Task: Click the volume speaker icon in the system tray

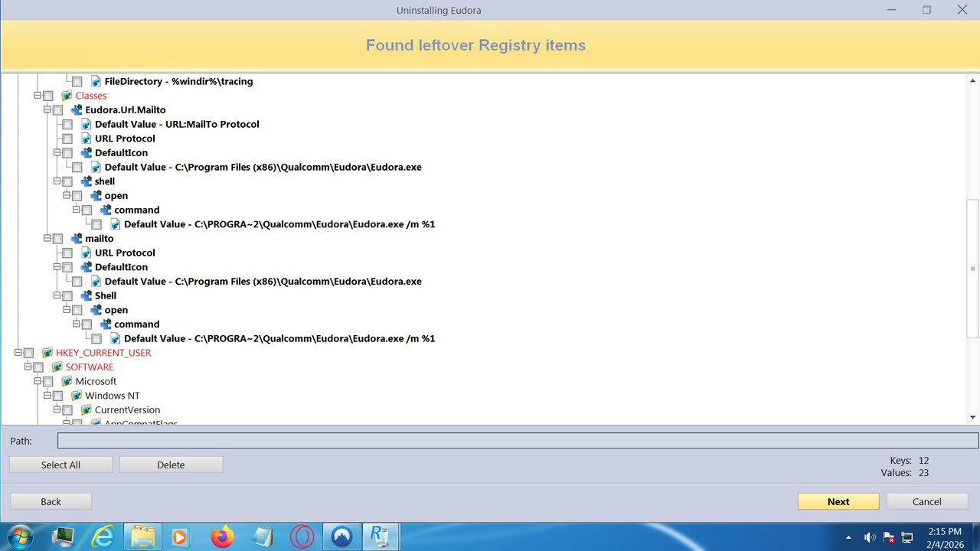Action: pos(870,537)
